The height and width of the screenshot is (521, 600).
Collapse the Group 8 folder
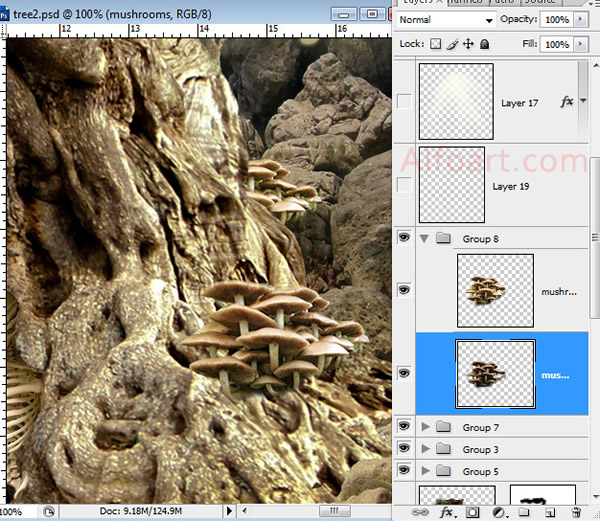click(x=424, y=238)
